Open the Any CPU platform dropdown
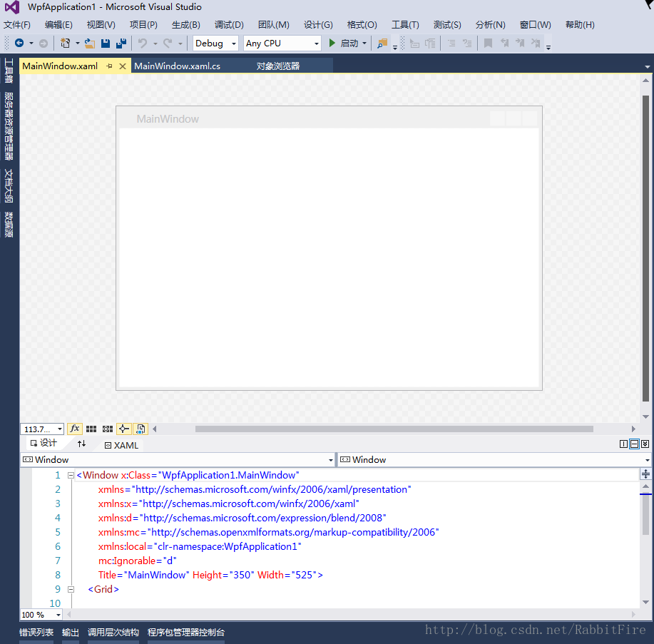 tap(282, 44)
